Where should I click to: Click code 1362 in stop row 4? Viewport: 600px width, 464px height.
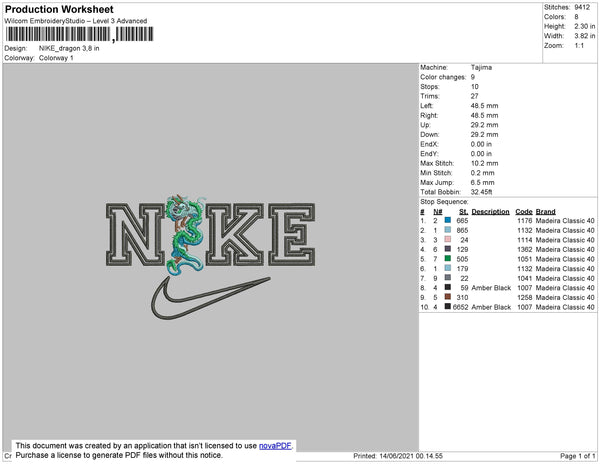pyautogui.click(x=525, y=249)
